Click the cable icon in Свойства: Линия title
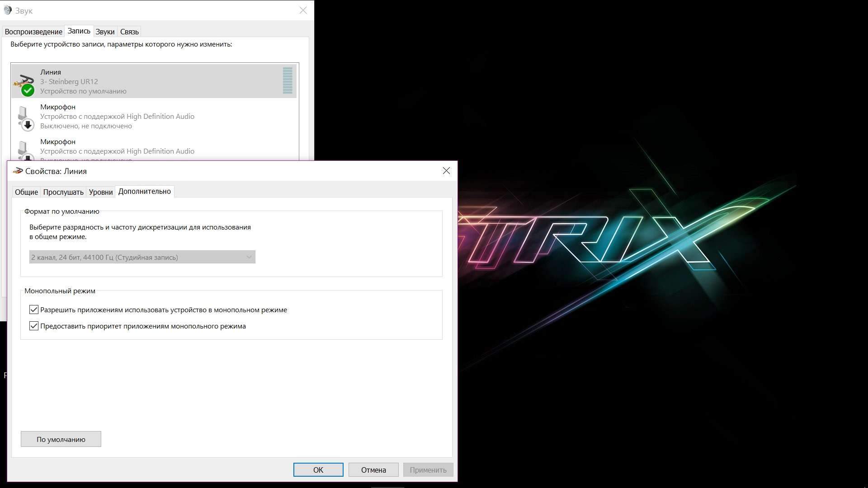This screenshot has height=488, width=868. click(x=18, y=171)
